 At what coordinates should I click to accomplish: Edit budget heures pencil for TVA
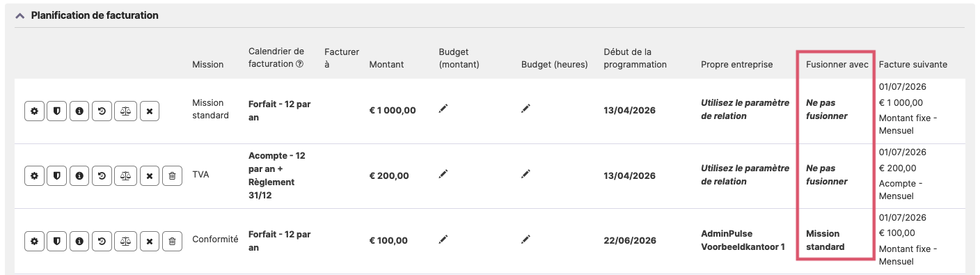tap(525, 173)
